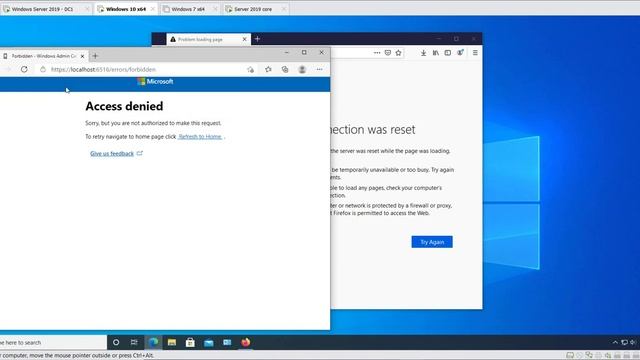The width and height of the screenshot is (640, 360).
Task: Minimize the Edge window
Action: (x=287, y=52)
